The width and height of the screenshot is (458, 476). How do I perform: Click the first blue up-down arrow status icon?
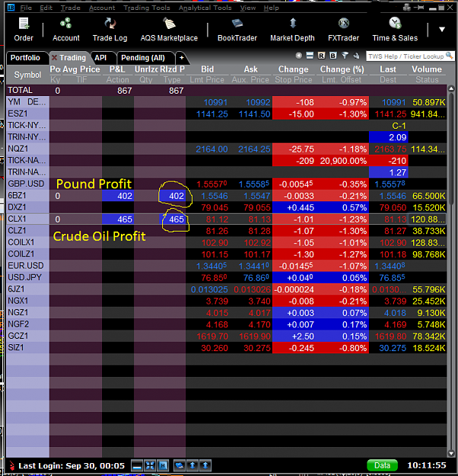[192, 465]
